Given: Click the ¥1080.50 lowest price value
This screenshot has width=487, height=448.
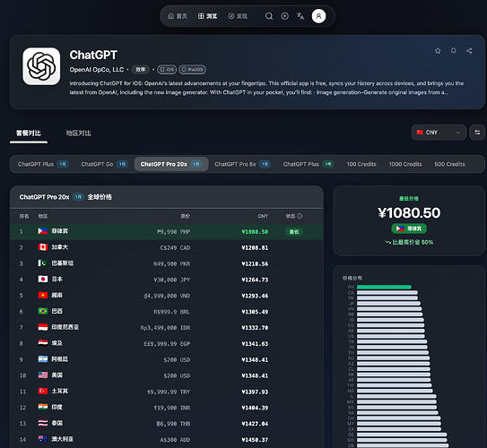Looking at the screenshot, I should pyautogui.click(x=409, y=213).
